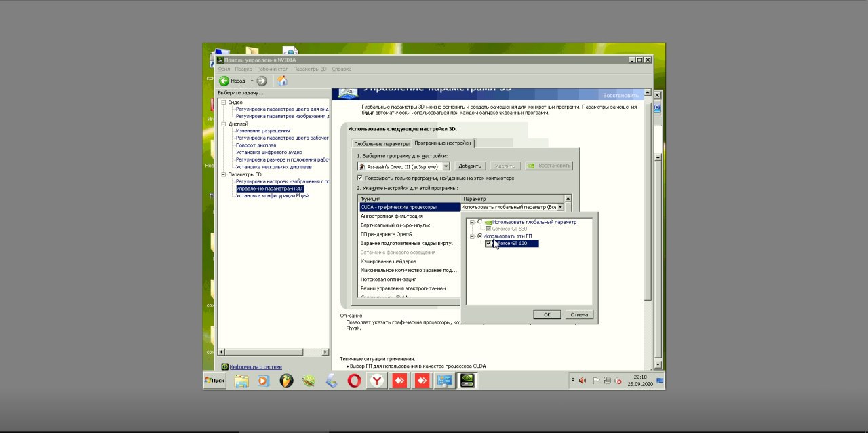This screenshot has height=433, width=868.
Task: Open the scanner taskbar icon
Action: point(331,381)
